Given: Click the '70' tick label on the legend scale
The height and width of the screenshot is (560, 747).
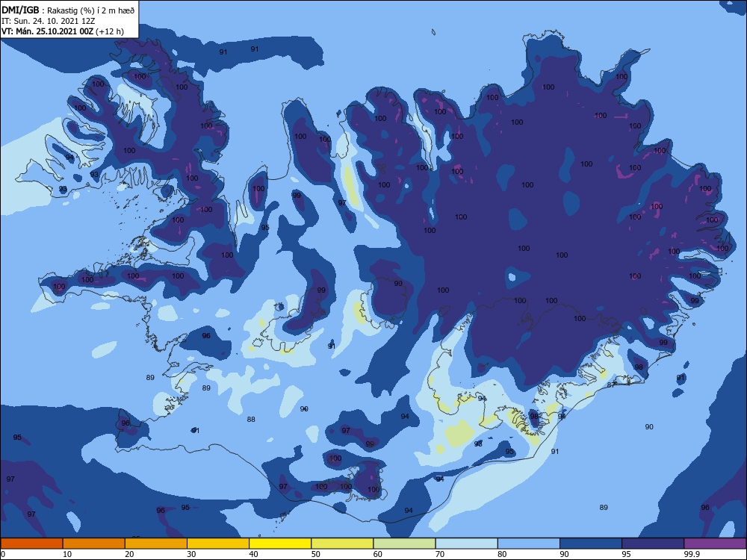Looking at the screenshot, I should (440, 554).
